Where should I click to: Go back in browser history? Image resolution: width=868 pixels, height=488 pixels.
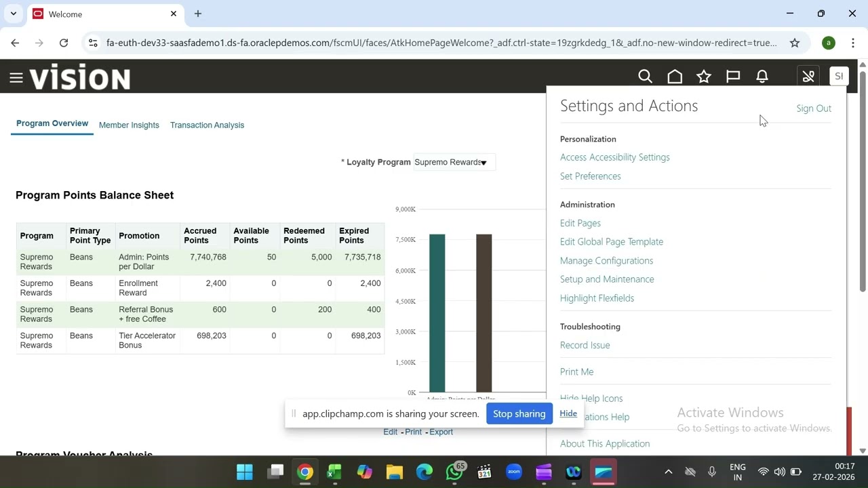coord(15,43)
